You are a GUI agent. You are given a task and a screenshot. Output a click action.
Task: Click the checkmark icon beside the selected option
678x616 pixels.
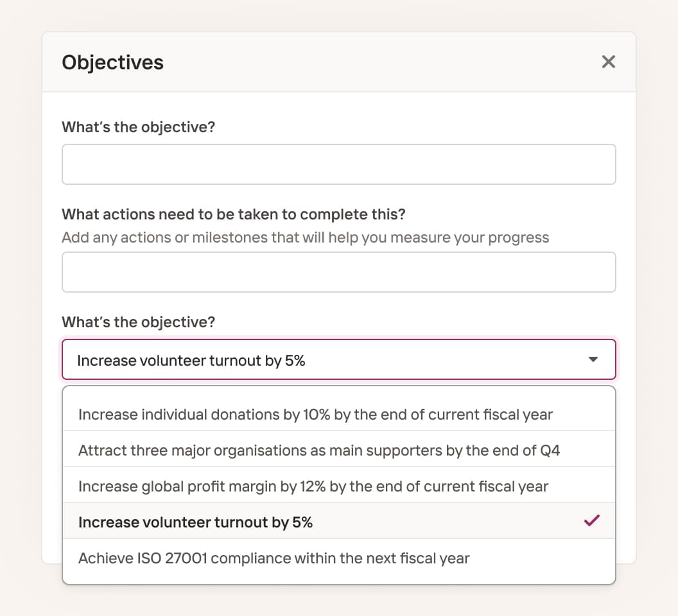click(591, 520)
